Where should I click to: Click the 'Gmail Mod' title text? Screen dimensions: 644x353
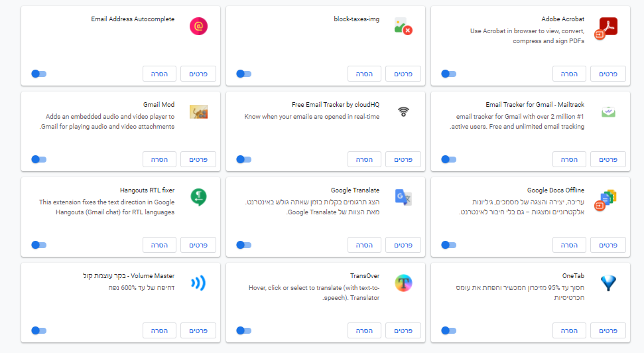(x=159, y=105)
